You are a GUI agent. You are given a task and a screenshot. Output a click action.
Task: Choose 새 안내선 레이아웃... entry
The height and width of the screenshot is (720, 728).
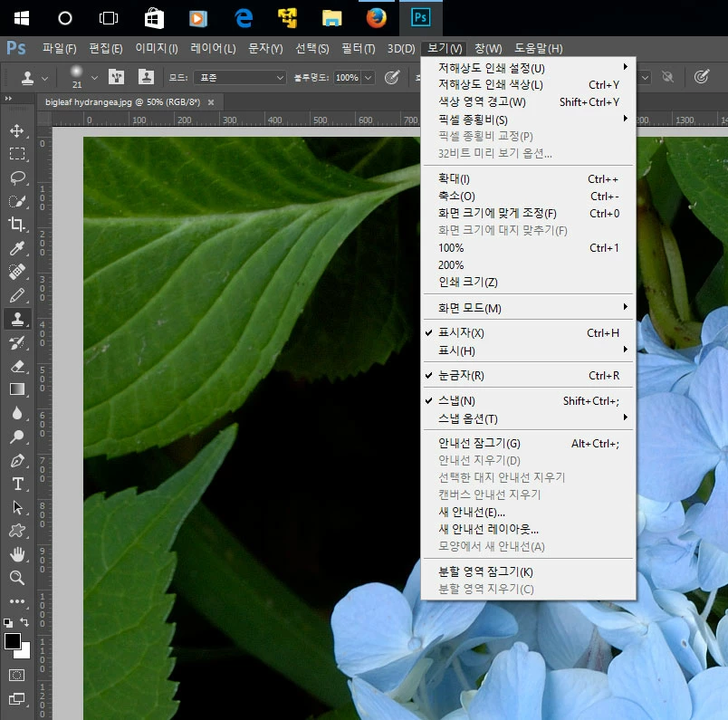click(529, 529)
